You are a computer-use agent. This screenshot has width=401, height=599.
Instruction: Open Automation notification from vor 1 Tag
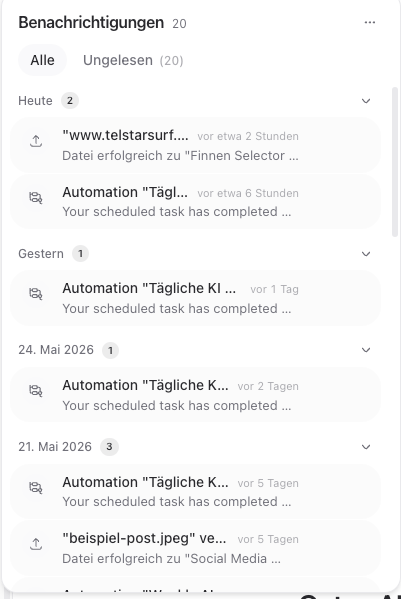(x=196, y=298)
